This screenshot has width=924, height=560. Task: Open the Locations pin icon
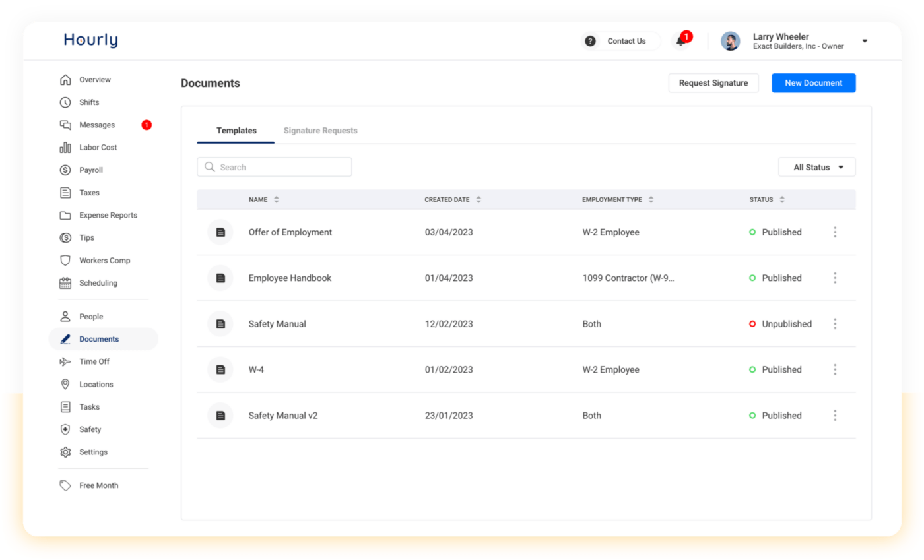(65, 385)
